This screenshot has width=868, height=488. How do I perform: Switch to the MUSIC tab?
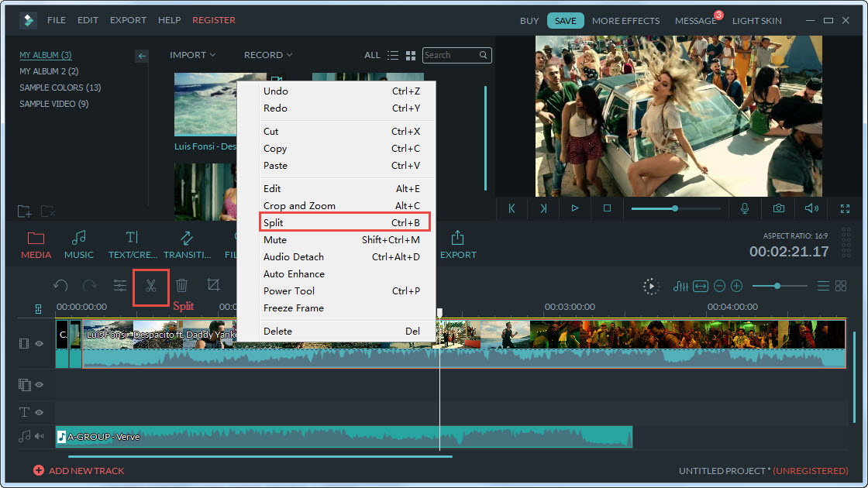point(78,245)
